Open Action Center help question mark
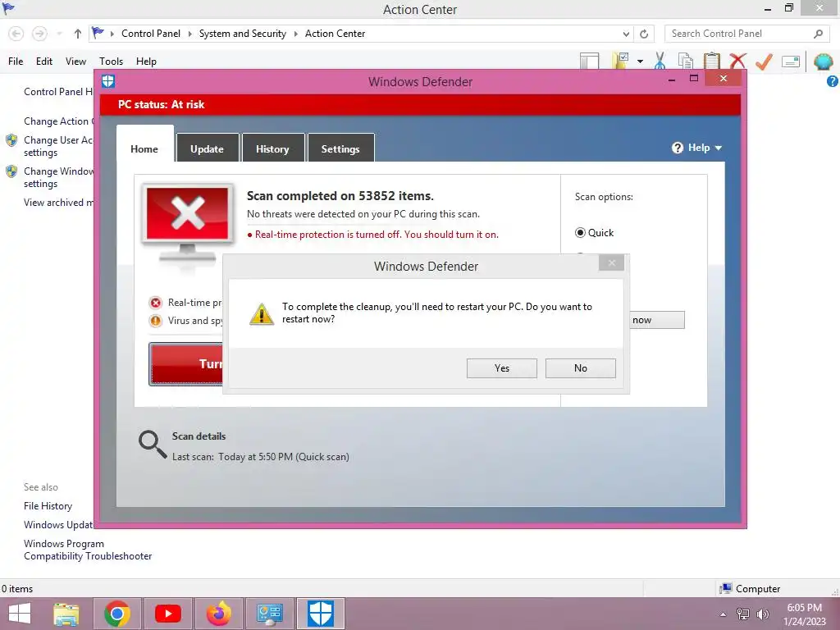Screen dimensions: 840x630 tap(833, 81)
